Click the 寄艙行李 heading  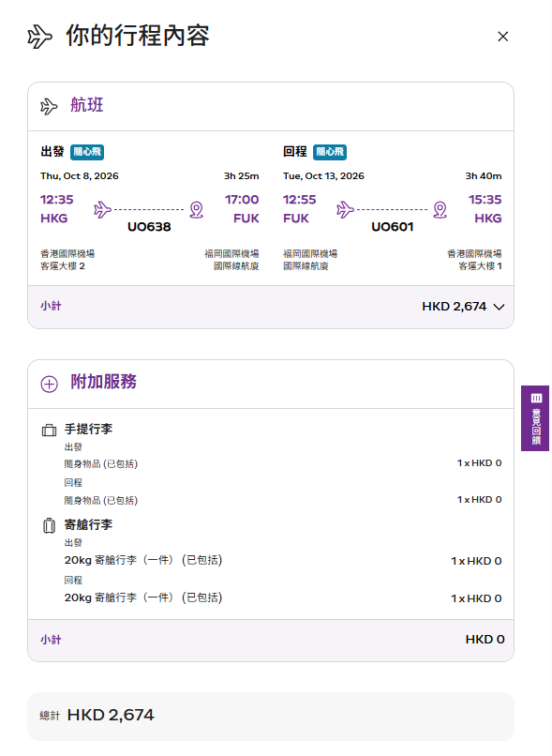[89, 524]
